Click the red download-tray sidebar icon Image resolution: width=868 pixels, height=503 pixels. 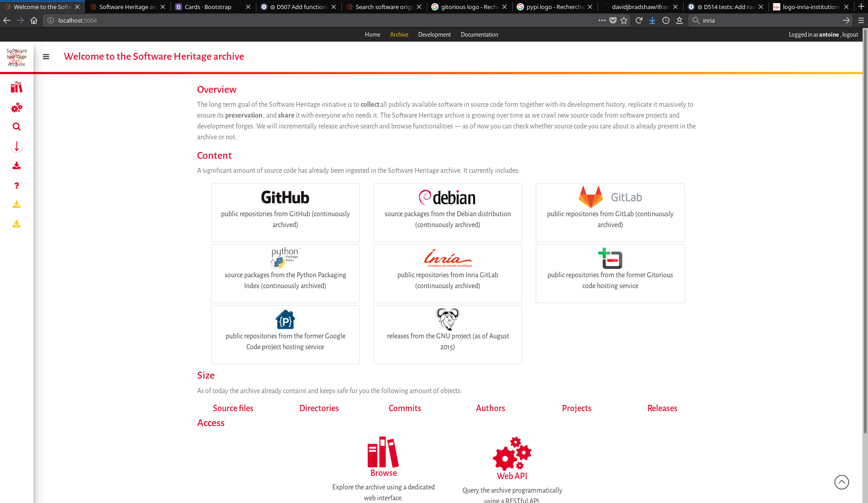pyautogui.click(x=17, y=166)
